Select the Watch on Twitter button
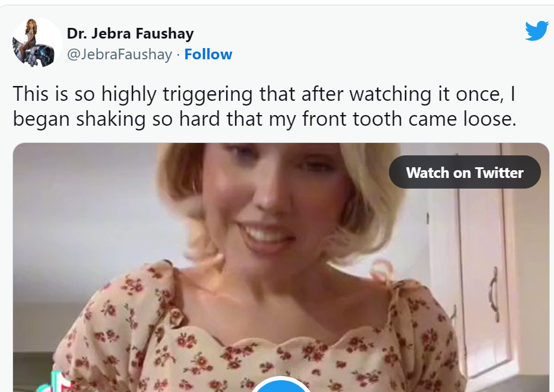The height and width of the screenshot is (392, 554). coord(464,172)
